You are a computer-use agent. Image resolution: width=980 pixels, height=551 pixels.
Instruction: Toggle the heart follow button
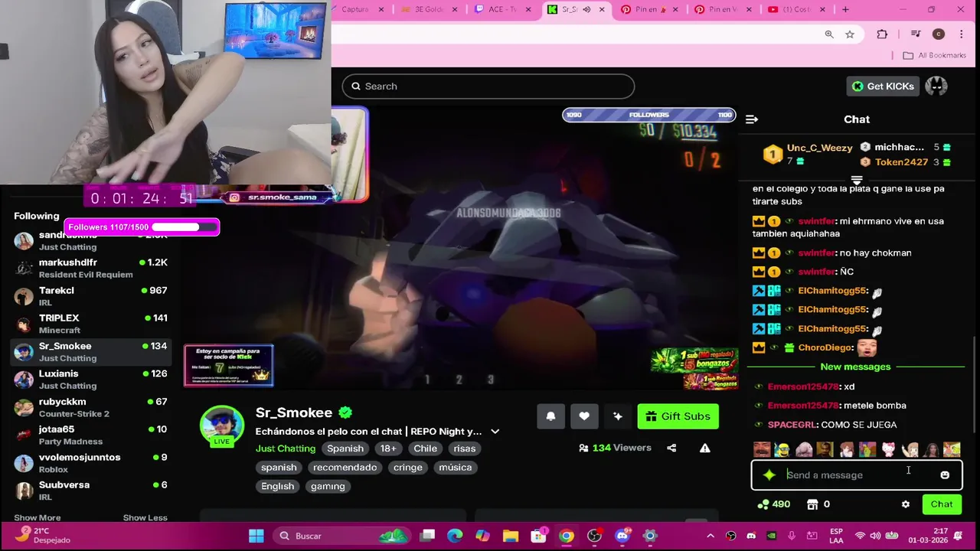(584, 416)
